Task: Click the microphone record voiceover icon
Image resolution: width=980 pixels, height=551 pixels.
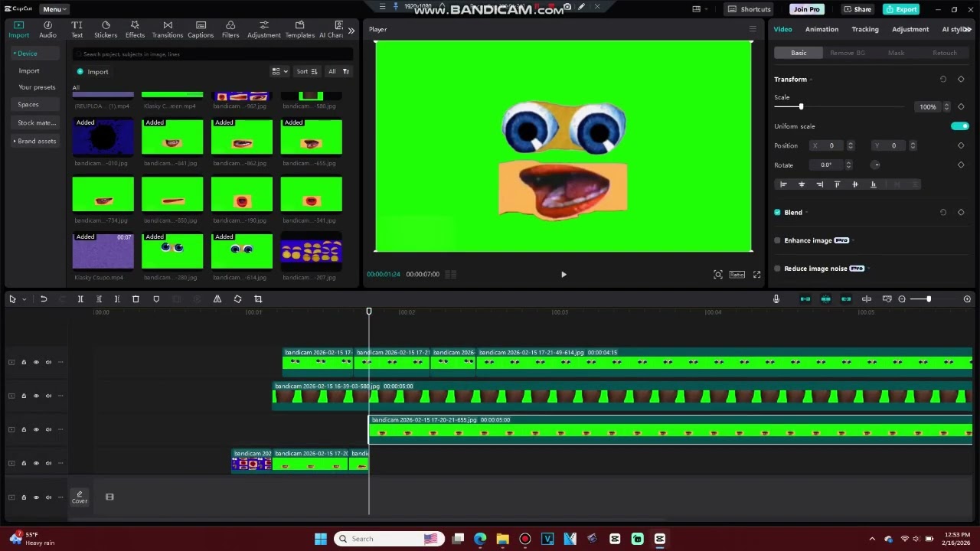Action: pyautogui.click(x=776, y=299)
